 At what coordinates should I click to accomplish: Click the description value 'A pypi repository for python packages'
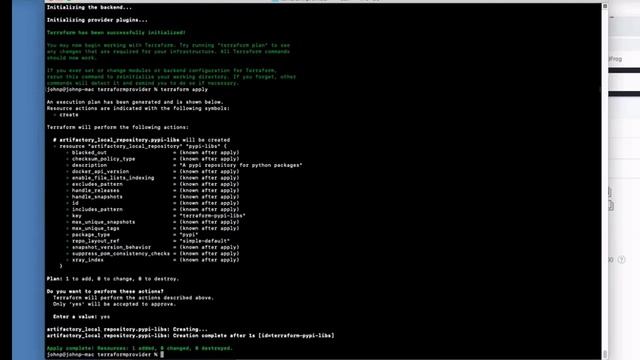click(241, 165)
